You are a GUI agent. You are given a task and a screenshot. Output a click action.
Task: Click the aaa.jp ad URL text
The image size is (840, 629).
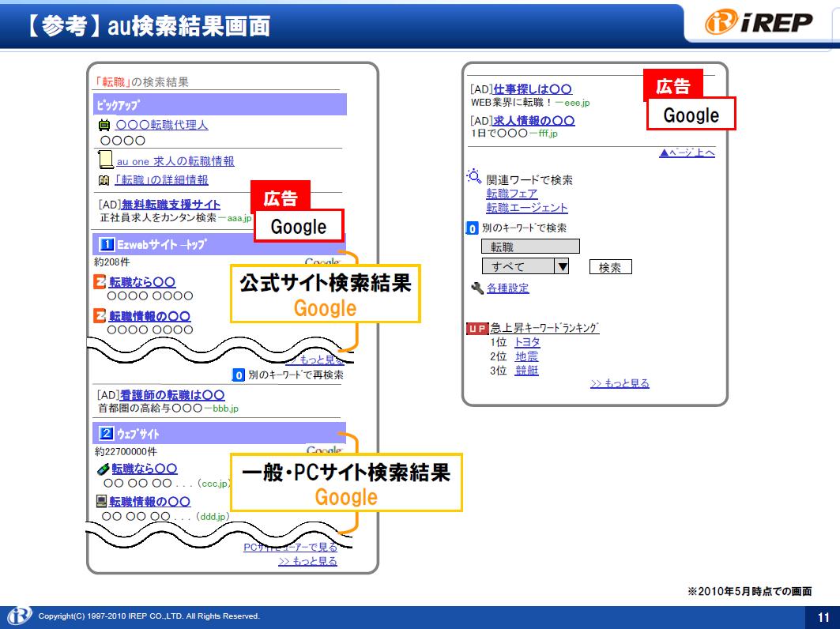coord(239,218)
